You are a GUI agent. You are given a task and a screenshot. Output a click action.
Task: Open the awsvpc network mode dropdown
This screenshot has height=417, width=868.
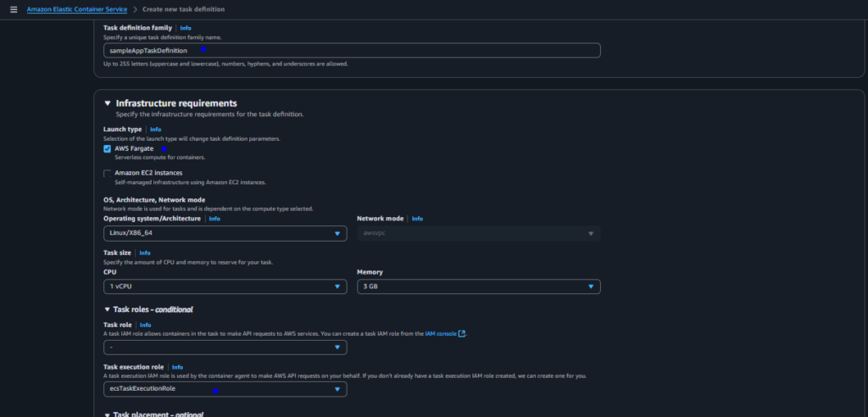(x=479, y=233)
